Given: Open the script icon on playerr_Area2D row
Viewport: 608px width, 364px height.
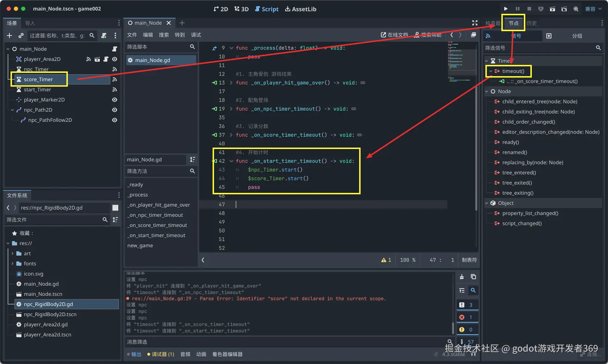Looking at the screenshot, I should [x=106, y=59].
